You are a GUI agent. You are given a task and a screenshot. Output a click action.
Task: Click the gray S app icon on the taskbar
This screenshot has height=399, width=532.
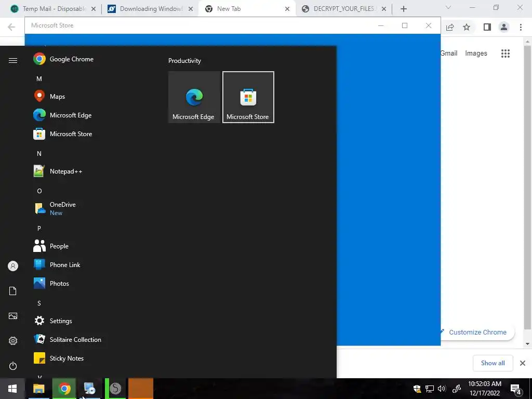coord(115,389)
